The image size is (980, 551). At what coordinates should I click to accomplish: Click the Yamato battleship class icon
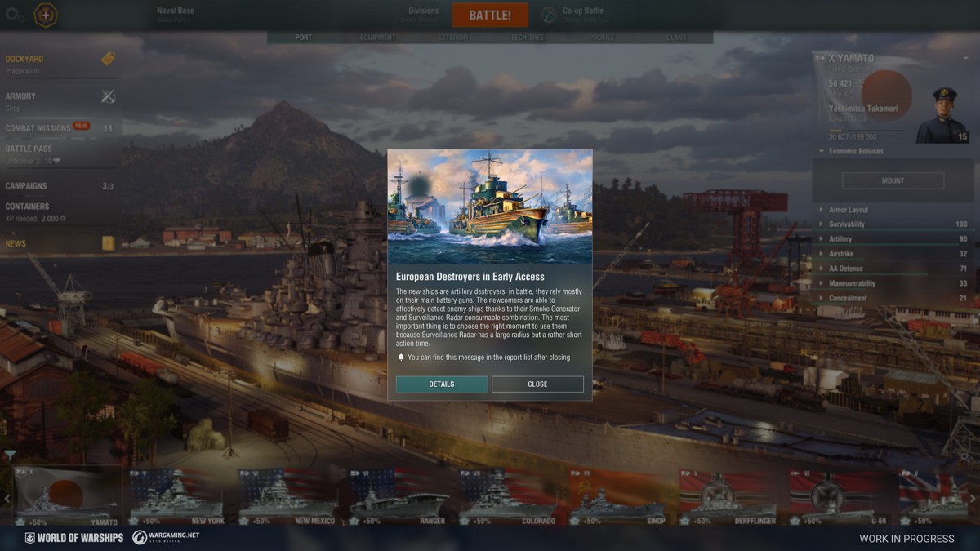820,58
